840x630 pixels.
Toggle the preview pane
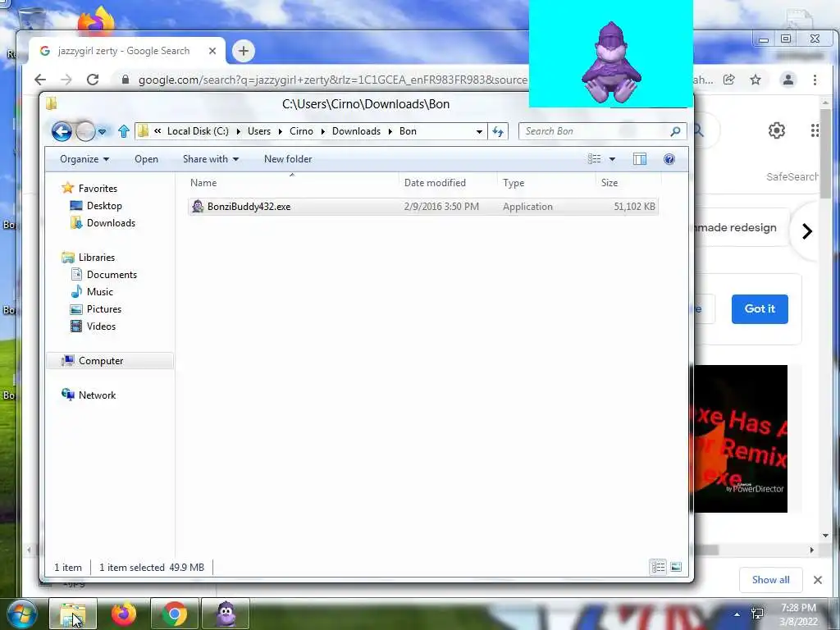coord(640,159)
